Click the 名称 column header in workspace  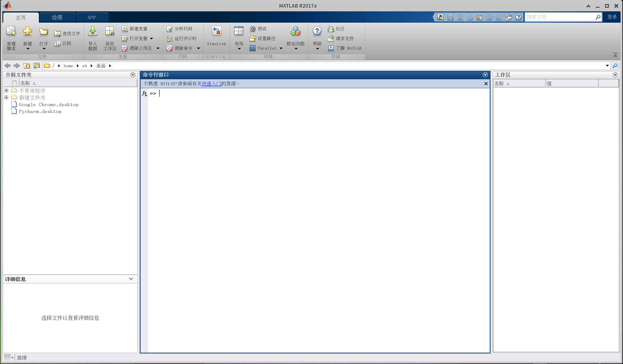tap(519, 83)
